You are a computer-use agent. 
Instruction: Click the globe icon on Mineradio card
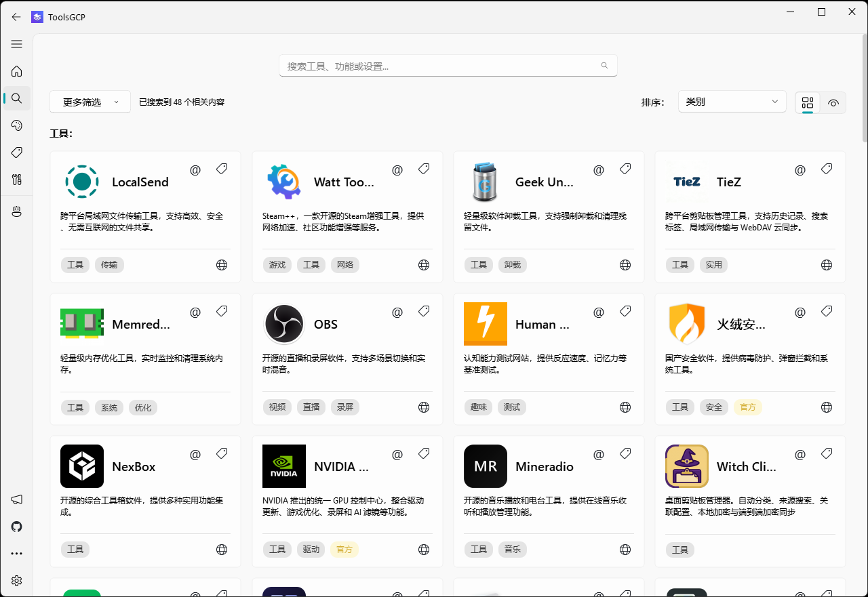click(625, 550)
